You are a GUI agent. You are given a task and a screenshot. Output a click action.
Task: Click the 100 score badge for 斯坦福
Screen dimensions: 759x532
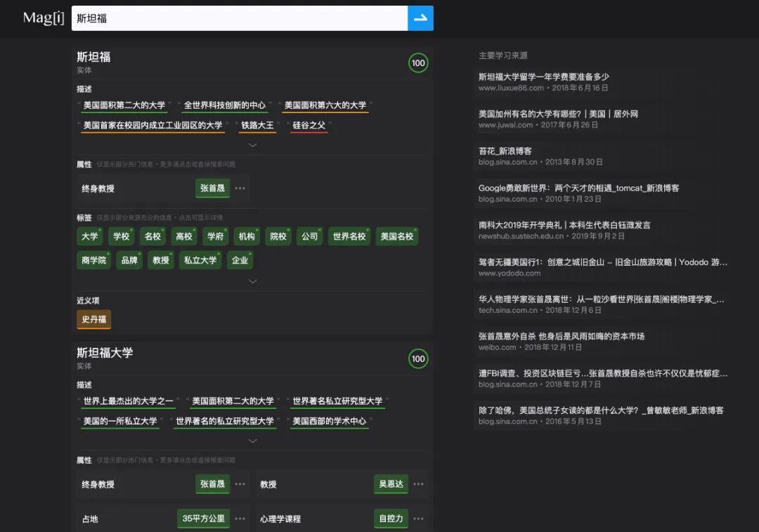click(x=418, y=63)
